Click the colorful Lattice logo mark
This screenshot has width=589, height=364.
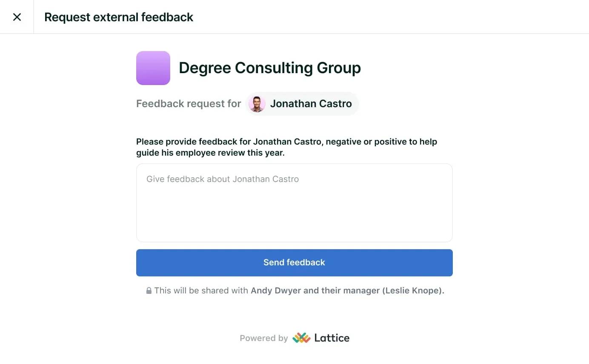[x=301, y=338]
